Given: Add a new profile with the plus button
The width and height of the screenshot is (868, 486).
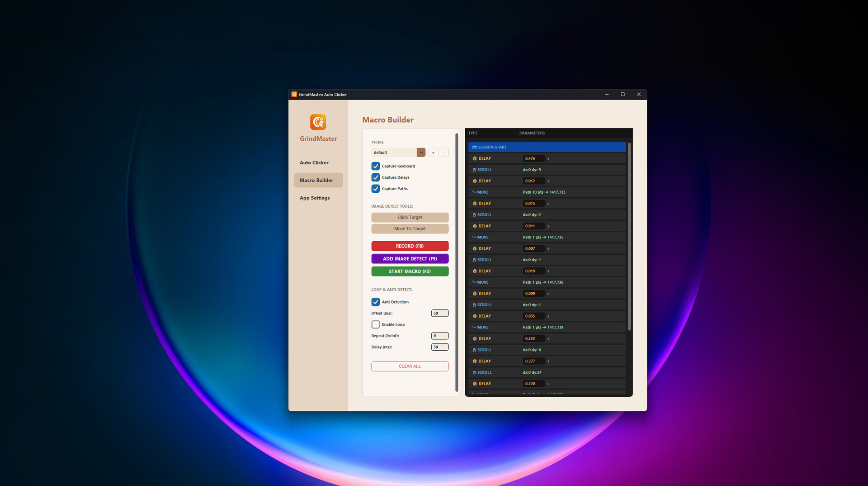Looking at the screenshot, I should click(433, 152).
